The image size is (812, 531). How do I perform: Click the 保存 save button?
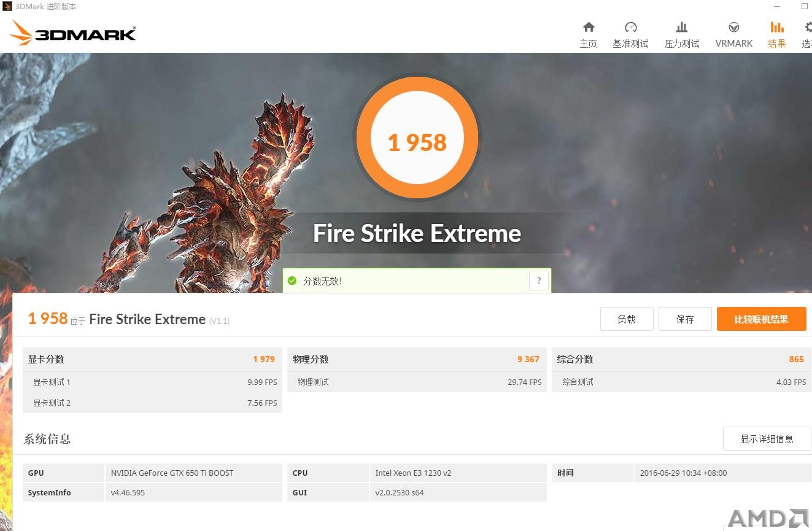point(685,319)
